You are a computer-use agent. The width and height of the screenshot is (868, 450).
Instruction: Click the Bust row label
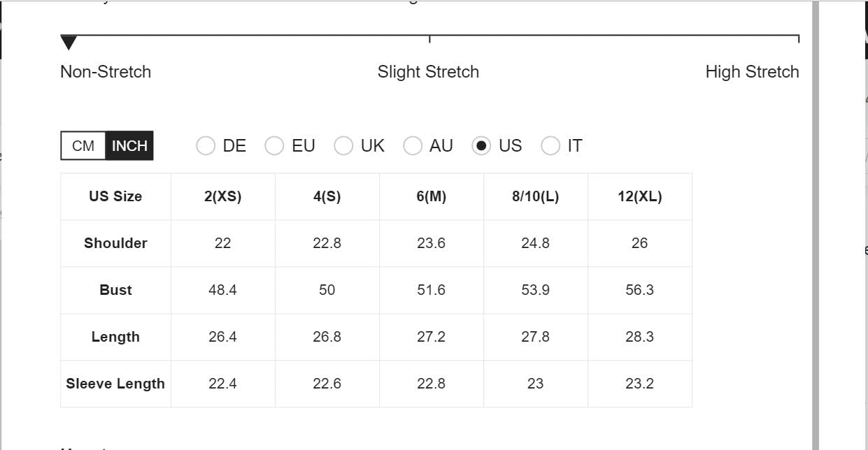pyautogui.click(x=115, y=290)
